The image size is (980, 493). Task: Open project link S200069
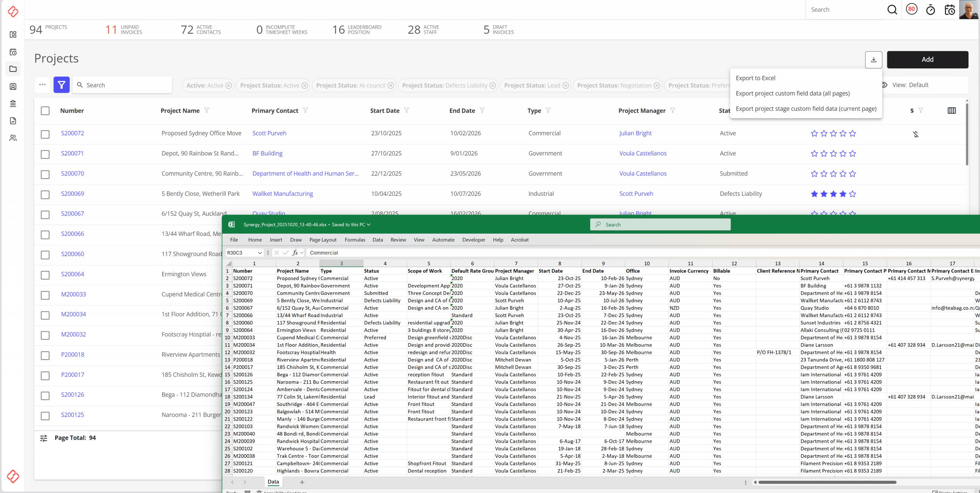72,193
